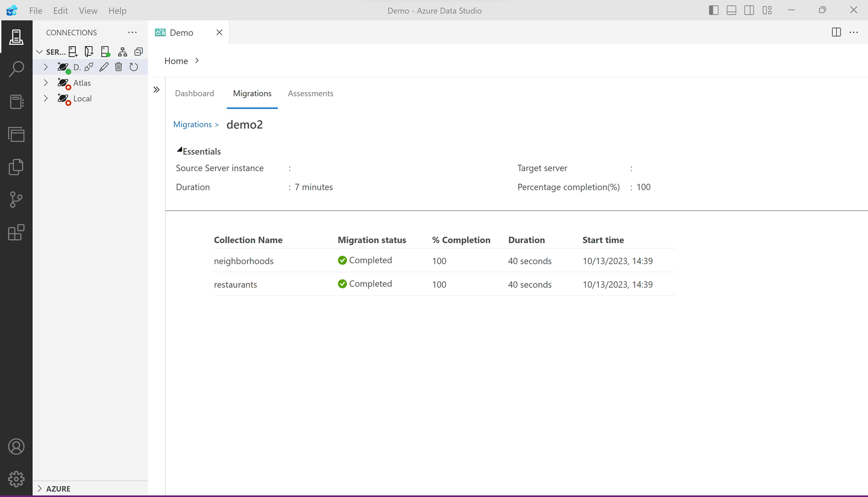The image size is (868, 497).
Task: Click the New Server Group icon
Action: [89, 52]
